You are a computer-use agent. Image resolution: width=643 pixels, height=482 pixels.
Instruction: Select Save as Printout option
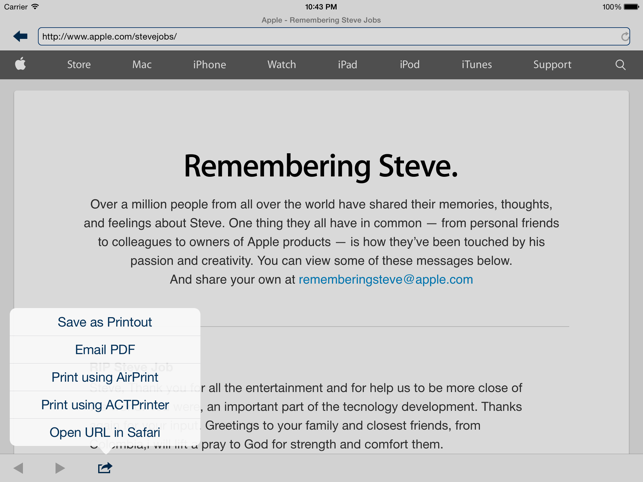tap(105, 322)
